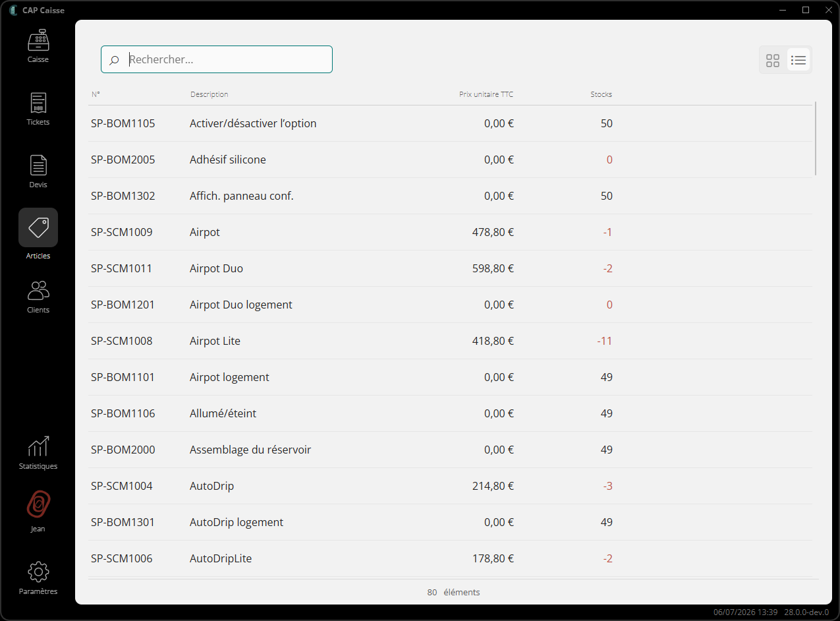840x621 pixels.
Task: Select article SP-SCM1011
Action: (x=122, y=268)
